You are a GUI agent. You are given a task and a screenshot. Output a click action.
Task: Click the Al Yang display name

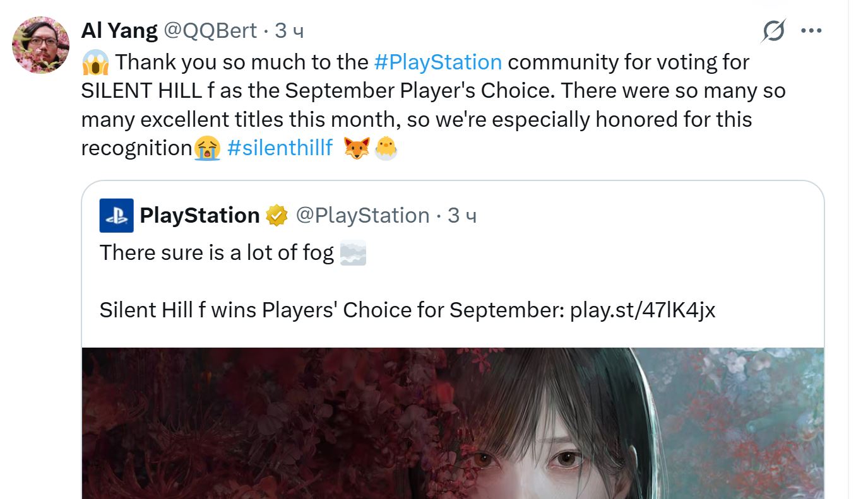[119, 30]
